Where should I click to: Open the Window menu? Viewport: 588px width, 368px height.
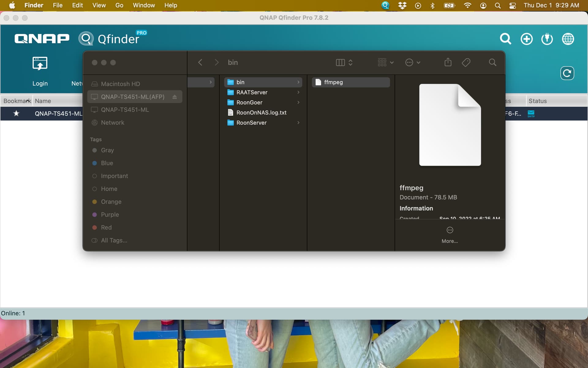click(144, 5)
